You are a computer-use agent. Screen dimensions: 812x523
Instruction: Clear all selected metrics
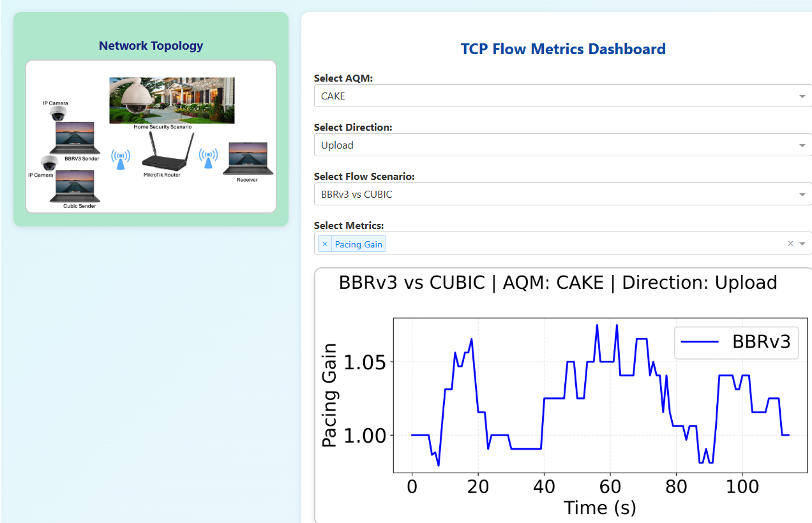790,244
